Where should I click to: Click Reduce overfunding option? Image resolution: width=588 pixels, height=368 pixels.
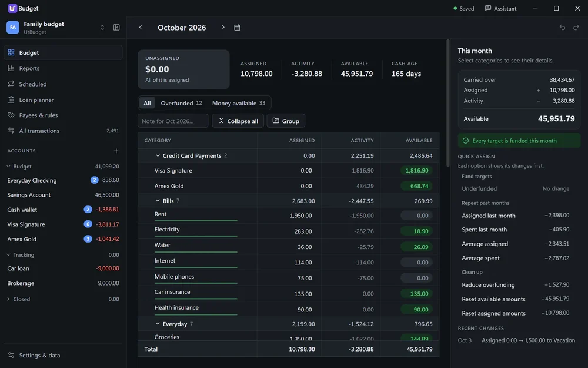(515, 284)
